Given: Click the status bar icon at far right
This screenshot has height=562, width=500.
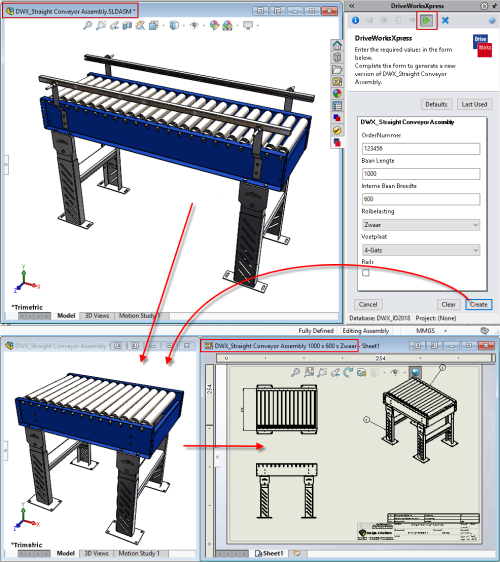Looking at the screenshot, I should pyautogui.click(x=484, y=330).
